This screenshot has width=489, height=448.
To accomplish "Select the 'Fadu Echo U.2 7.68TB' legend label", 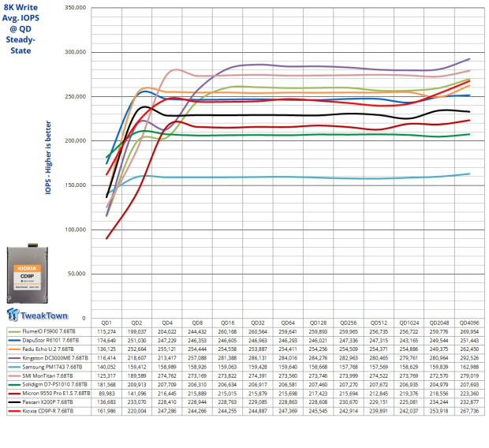I will click(x=48, y=349).
